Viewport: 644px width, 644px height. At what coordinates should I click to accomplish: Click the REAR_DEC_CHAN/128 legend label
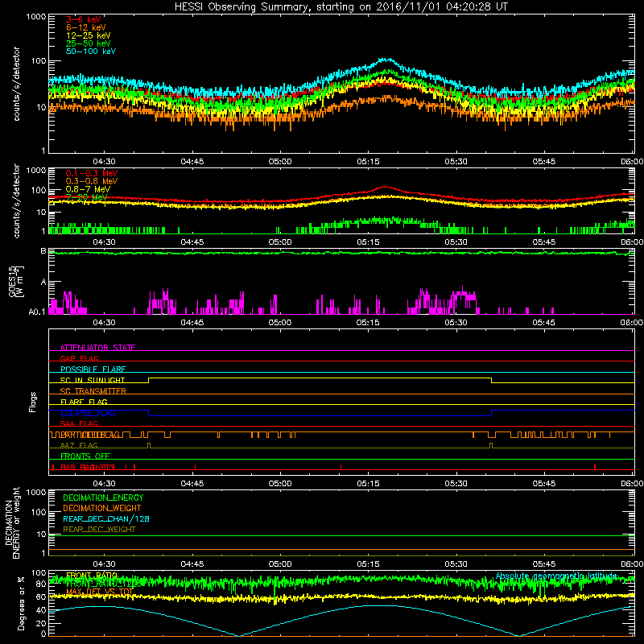coord(106,518)
